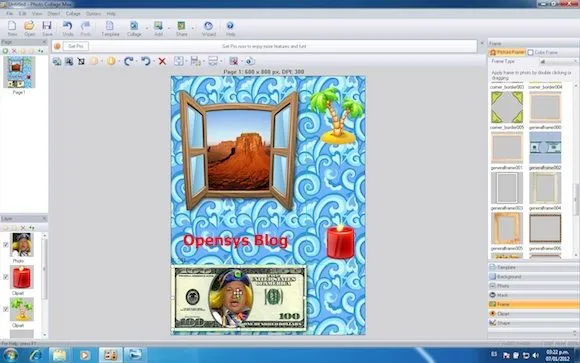Open the Frame Type dropdown
This screenshot has width=580, height=363.
(557, 61)
